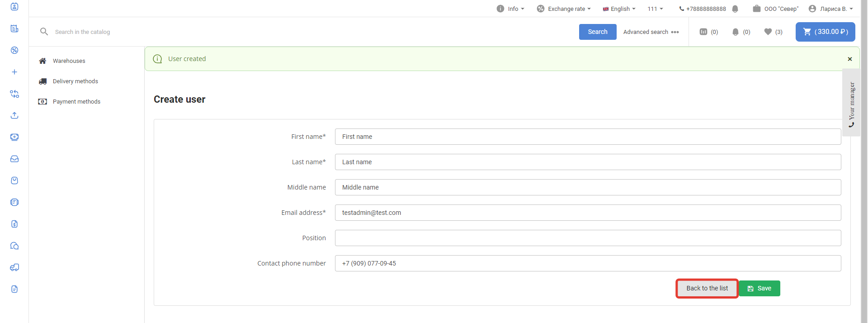The height and width of the screenshot is (323, 868).
Task: Open the Лариса В. user menu
Action: click(830, 9)
